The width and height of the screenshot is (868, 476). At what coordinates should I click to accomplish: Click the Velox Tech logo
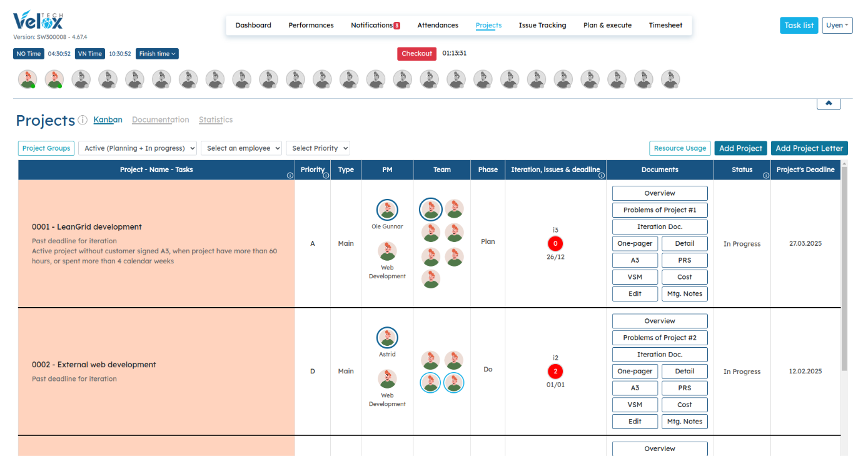pos(38,21)
